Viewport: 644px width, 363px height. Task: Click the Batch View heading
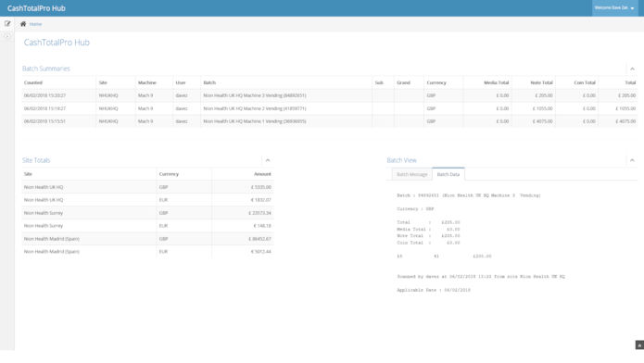[401, 160]
